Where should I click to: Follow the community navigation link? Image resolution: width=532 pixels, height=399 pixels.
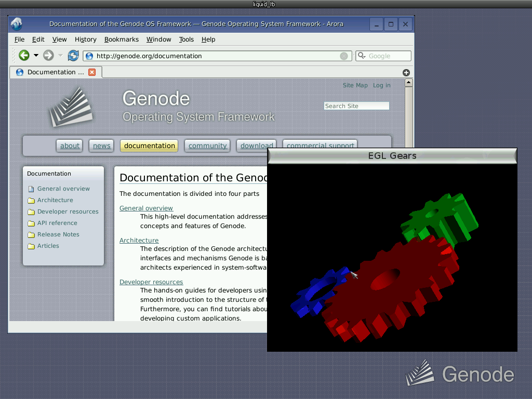pyautogui.click(x=207, y=146)
